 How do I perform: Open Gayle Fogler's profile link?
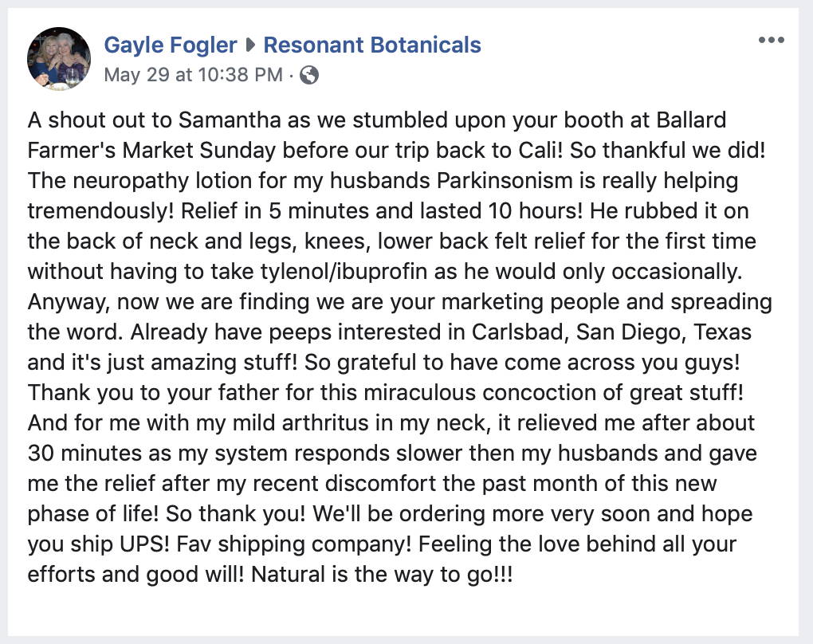[x=171, y=45]
